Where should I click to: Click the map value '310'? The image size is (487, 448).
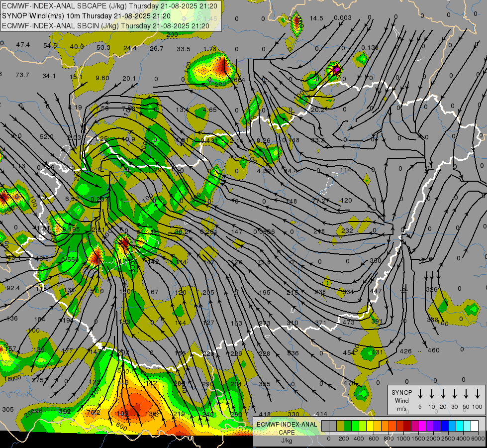tap(292, 323)
